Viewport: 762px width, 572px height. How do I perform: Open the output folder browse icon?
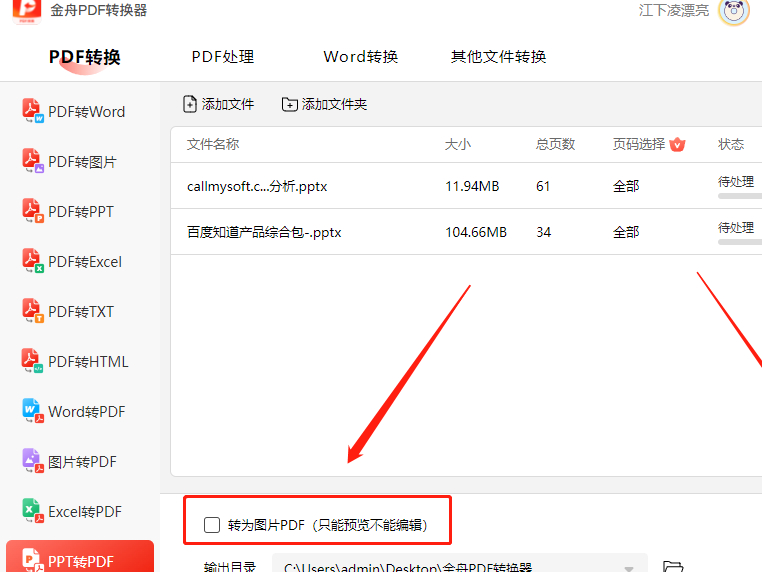[x=673, y=567]
